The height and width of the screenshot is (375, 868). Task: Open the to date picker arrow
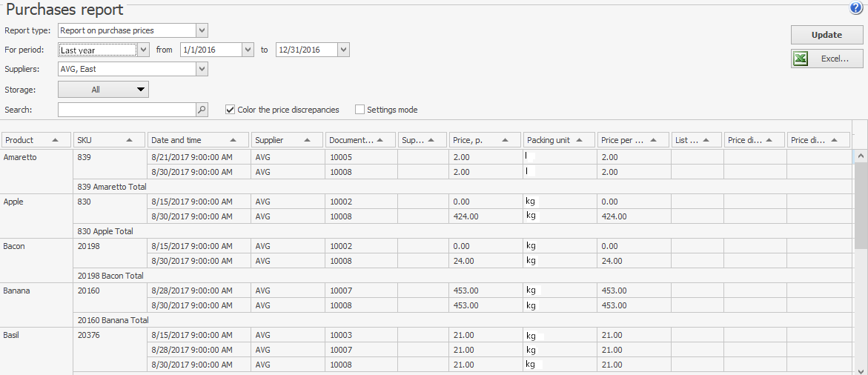click(x=342, y=50)
